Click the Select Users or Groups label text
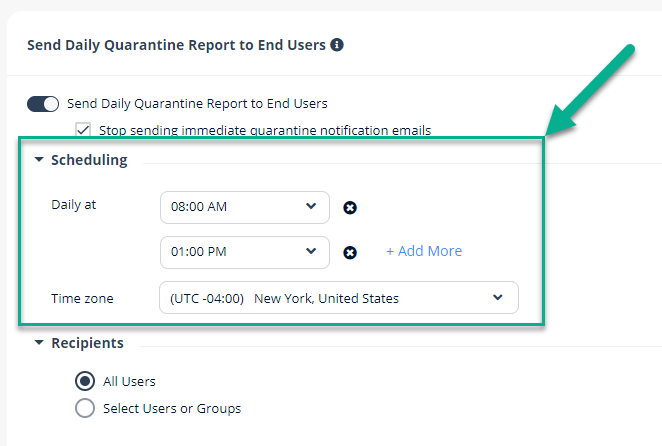 pos(172,408)
